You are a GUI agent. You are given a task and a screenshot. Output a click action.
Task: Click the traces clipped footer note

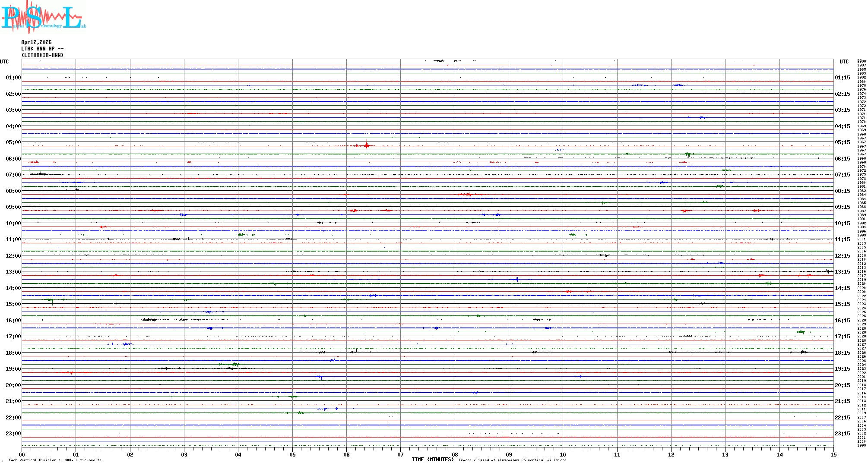point(512,460)
